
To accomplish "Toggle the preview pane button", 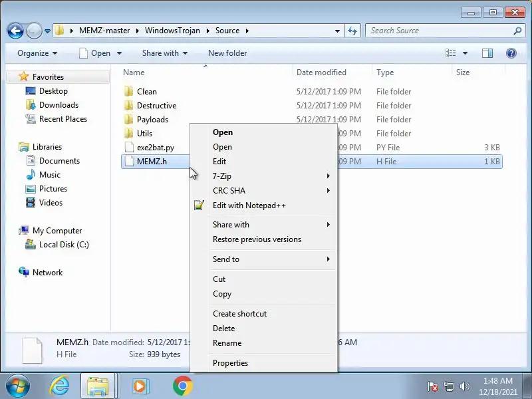I will coord(487,53).
